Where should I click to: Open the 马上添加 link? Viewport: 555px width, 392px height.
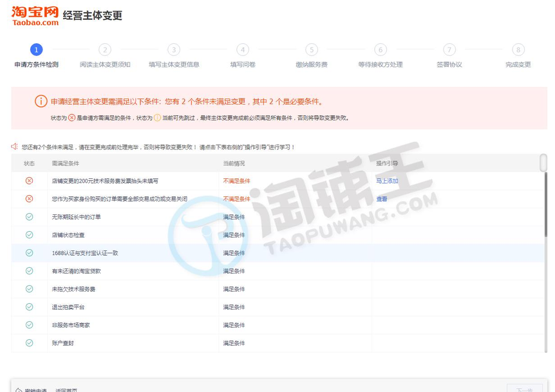[x=387, y=181]
